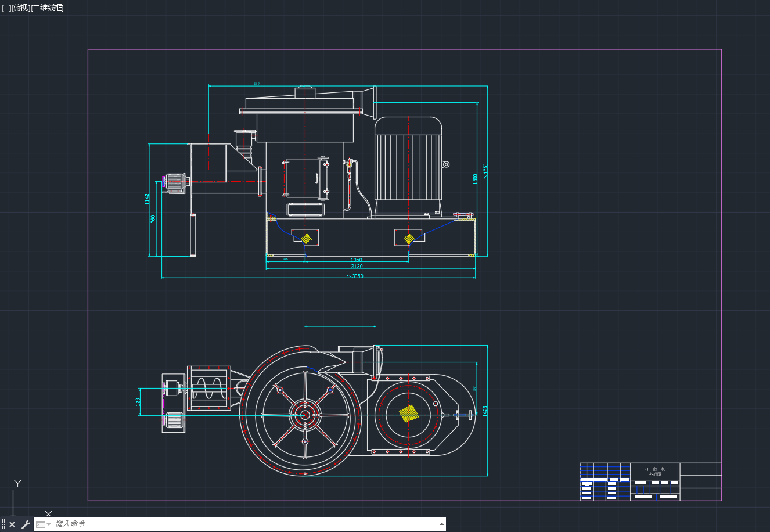Select the 打散机 title block text
The height and width of the screenshot is (532, 770).
coord(654,469)
